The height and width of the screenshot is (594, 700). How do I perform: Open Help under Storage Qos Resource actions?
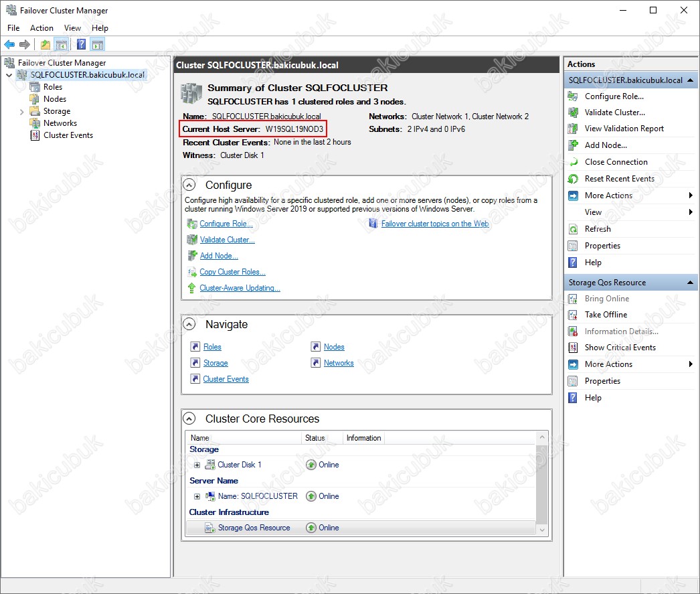593,398
